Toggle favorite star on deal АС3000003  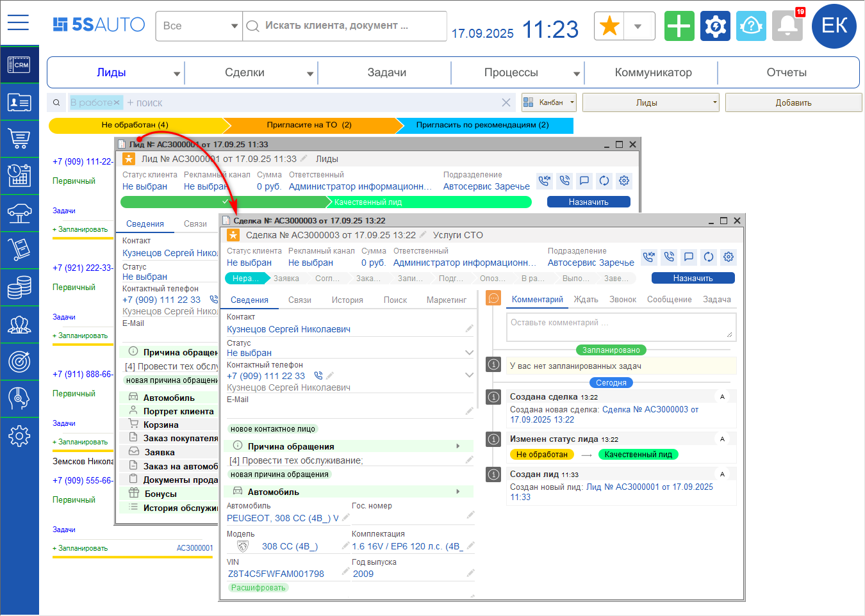[x=233, y=236]
